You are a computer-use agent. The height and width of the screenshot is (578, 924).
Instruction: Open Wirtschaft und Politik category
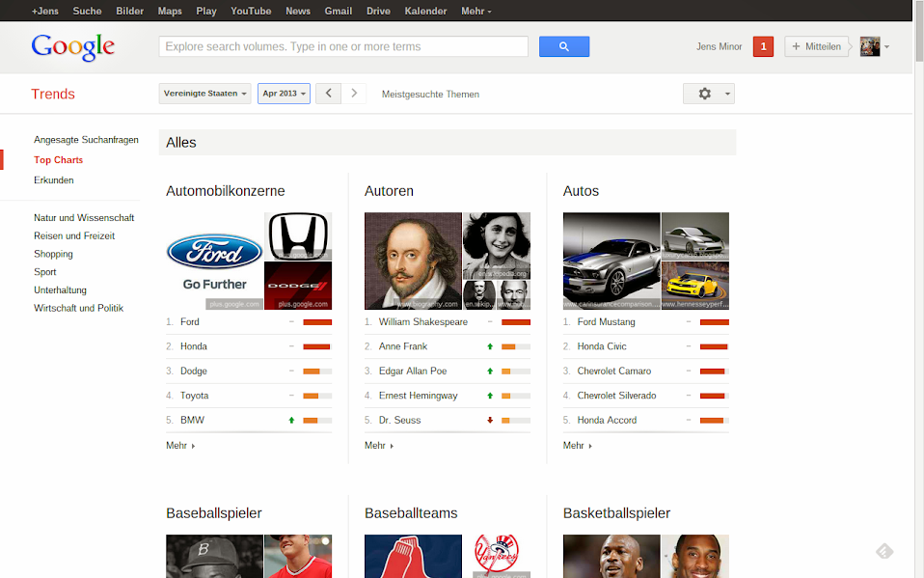tap(78, 308)
